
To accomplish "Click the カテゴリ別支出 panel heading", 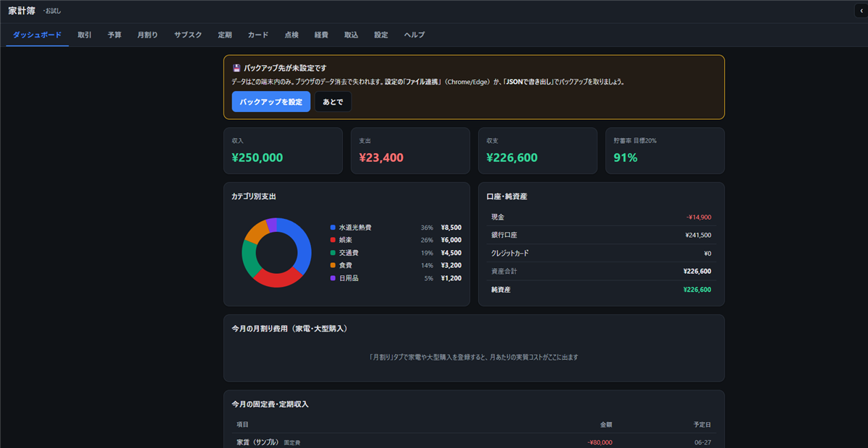I will (x=254, y=197).
